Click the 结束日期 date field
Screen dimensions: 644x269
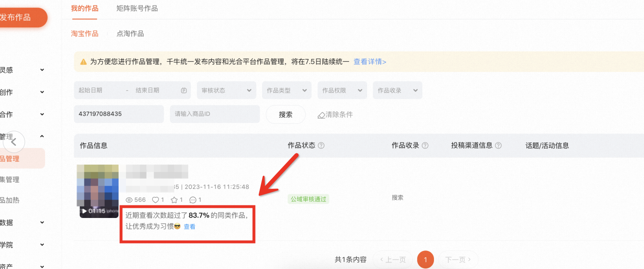click(x=147, y=90)
